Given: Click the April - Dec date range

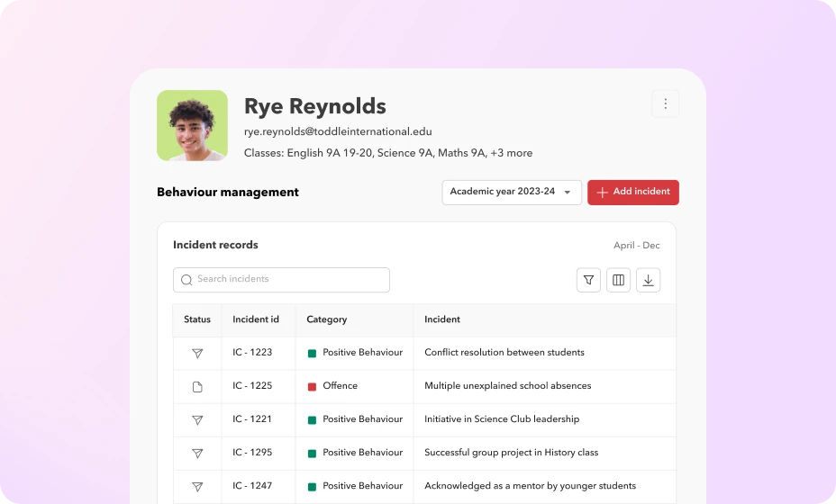Looking at the screenshot, I should pyautogui.click(x=637, y=245).
